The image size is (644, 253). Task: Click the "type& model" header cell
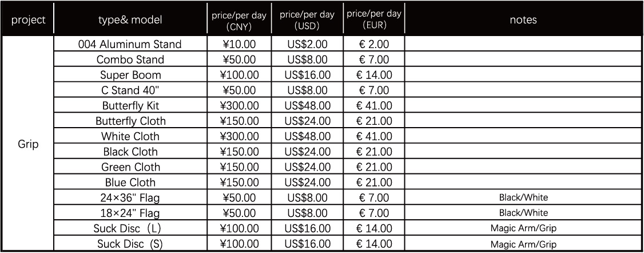pyautogui.click(x=130, y=20)
